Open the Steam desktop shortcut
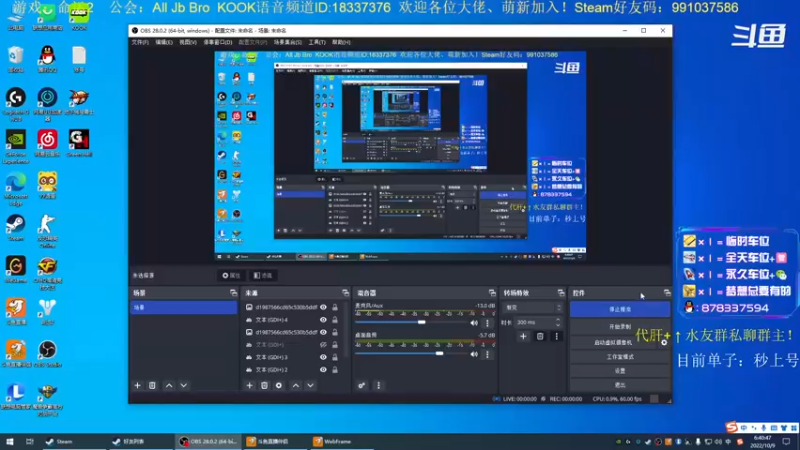 click(x=16, y=228)
